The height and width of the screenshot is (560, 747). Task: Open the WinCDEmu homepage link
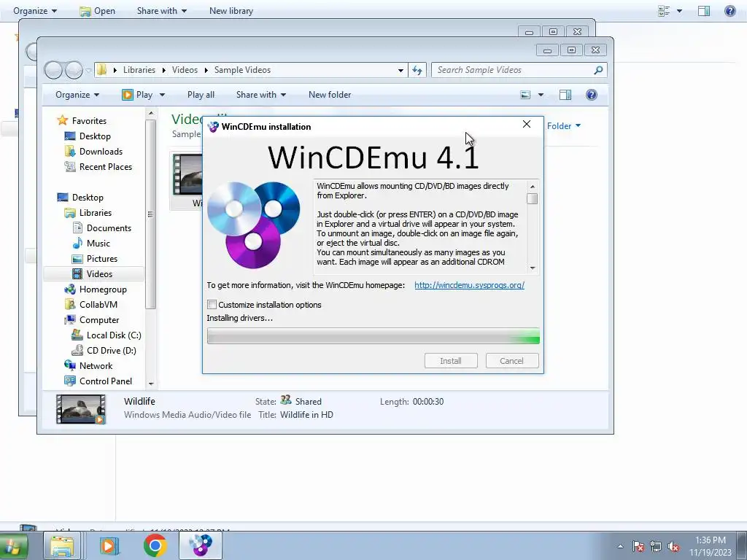469,285
